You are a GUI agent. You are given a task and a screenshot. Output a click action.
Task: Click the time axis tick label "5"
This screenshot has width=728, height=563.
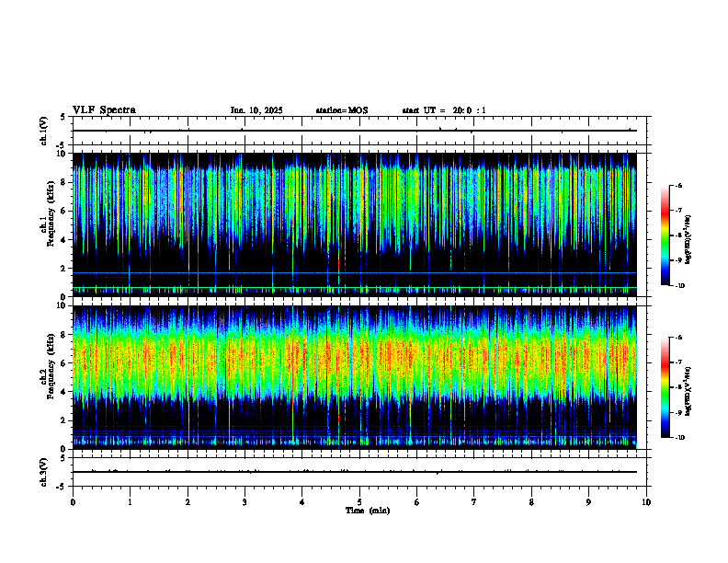(359, 502)
